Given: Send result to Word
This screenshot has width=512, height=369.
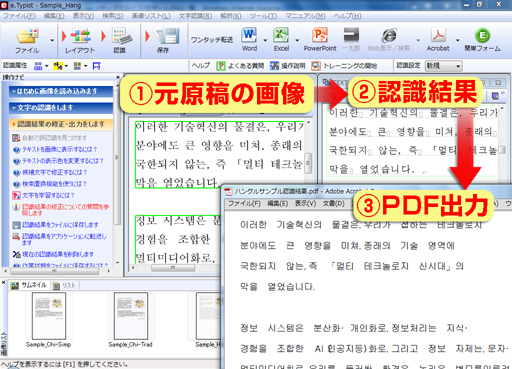Looking at the screenshot, I should point(249,35).
